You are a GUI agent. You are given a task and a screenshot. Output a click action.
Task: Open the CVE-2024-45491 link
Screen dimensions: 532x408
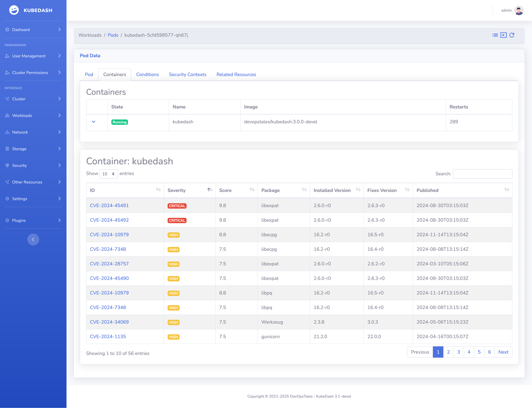pyautogui.click(x=109, y=205)
